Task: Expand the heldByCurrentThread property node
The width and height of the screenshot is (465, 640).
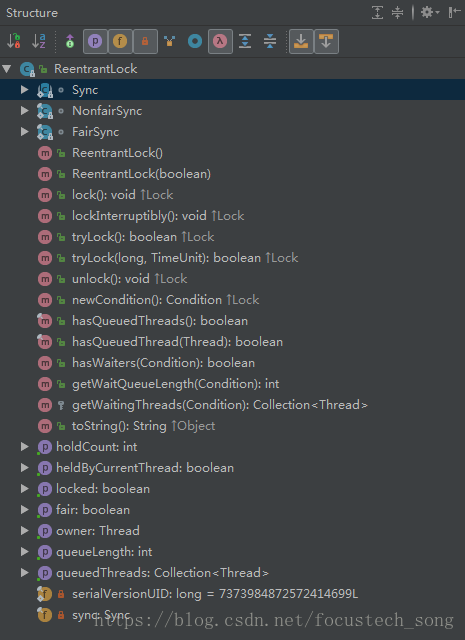Action: click(24, 467)
